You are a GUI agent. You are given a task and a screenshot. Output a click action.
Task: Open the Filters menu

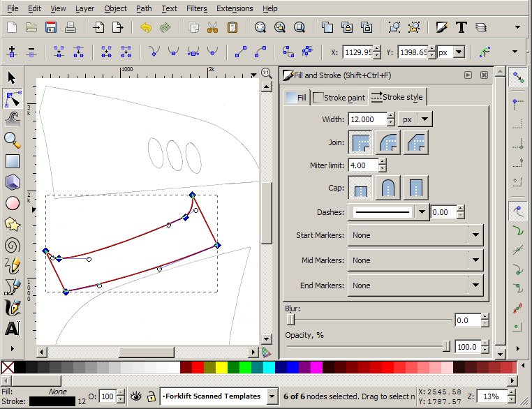(x=196, y=8)
